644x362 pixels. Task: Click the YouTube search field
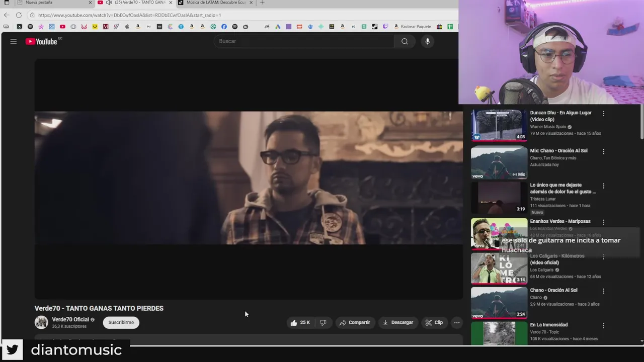click(304, 41)
